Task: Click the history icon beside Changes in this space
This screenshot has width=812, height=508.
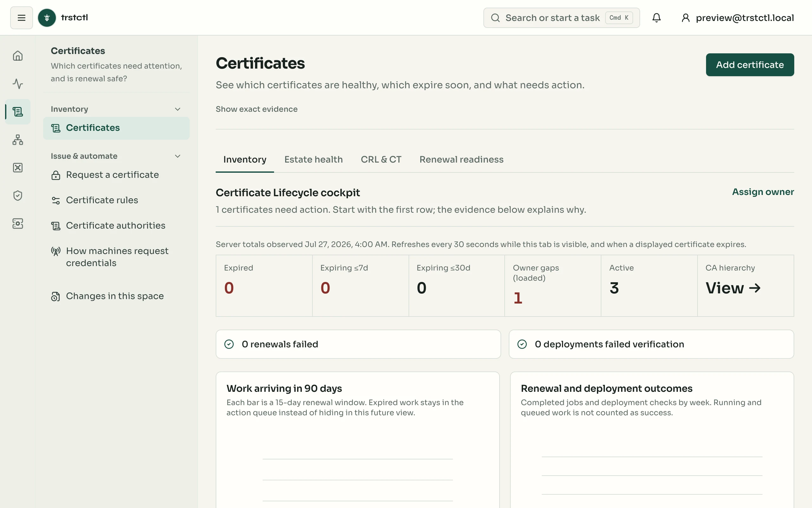Action: (56, 296)
